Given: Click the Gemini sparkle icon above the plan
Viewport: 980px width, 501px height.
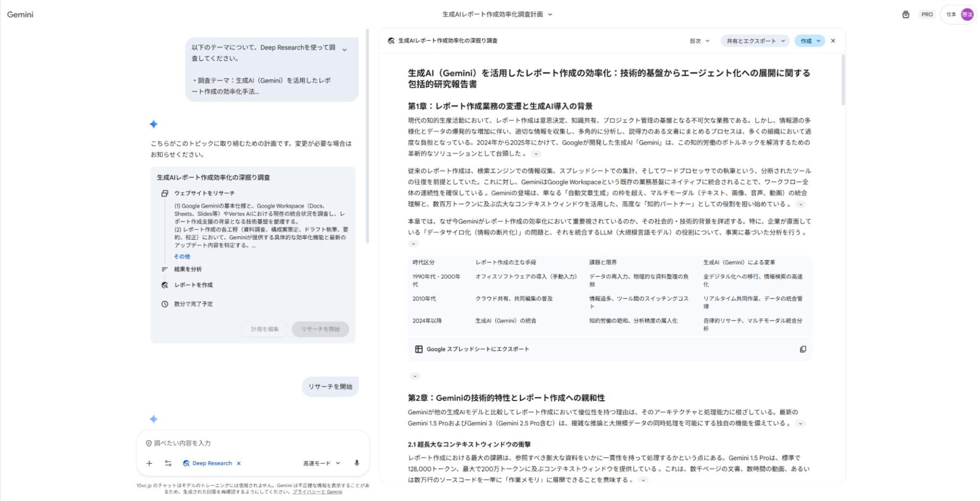Looking at the screenshot, I should (x=153, y=123).
